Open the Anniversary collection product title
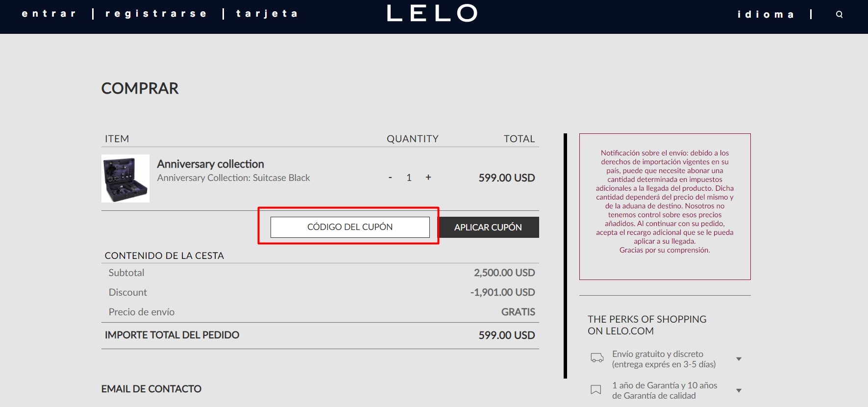The width and height of the screenshot is (868, 407). click(x=210, y=164)
